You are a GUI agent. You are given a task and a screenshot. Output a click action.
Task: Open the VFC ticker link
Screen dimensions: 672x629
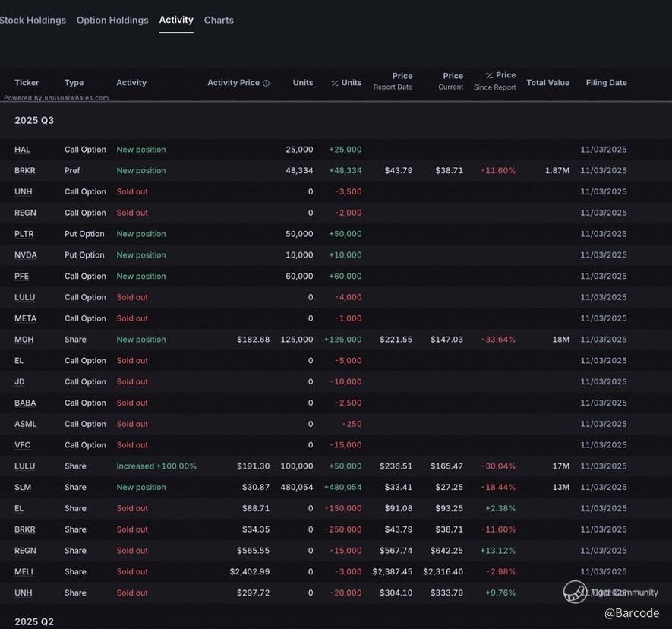click(22, 445)
